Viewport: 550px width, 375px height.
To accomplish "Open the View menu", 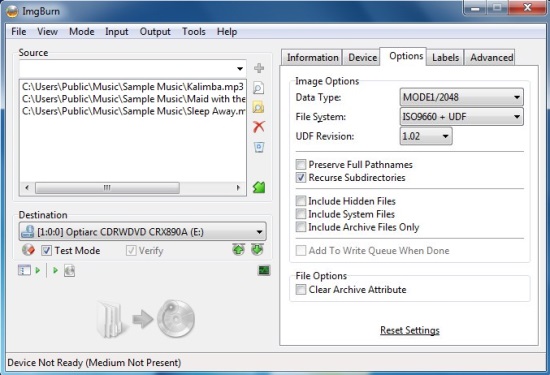I will 47,32.
